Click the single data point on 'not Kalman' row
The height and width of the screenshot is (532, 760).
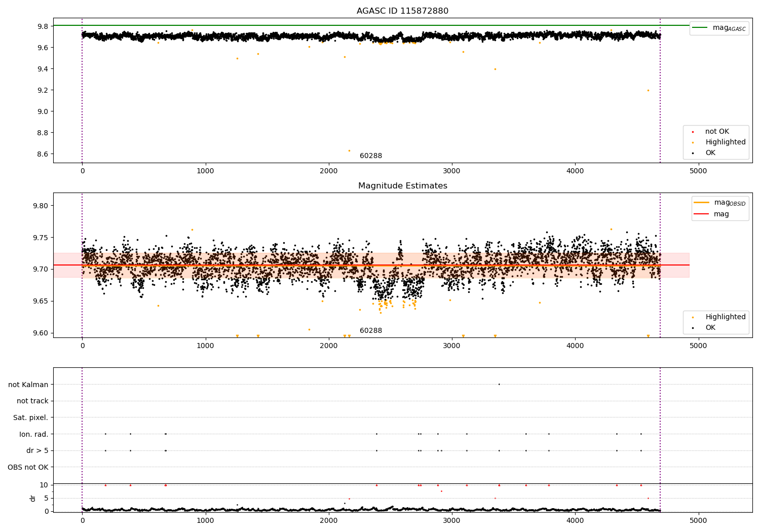(x=499, y=384)
